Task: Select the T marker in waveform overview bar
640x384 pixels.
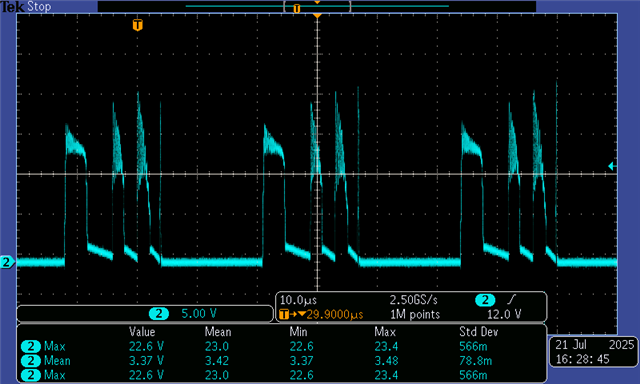Action: click(x=297, y=8)
